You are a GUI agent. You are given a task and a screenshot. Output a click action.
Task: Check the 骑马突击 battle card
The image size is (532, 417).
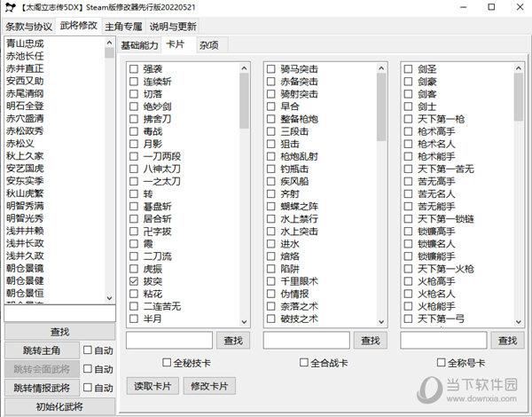pos(272,69)
